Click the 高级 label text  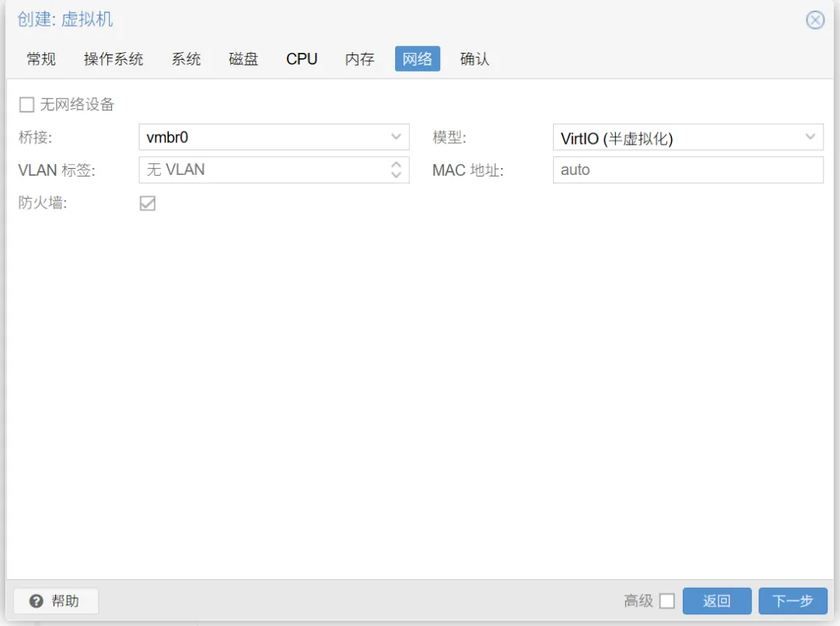(x=639, y=601)
